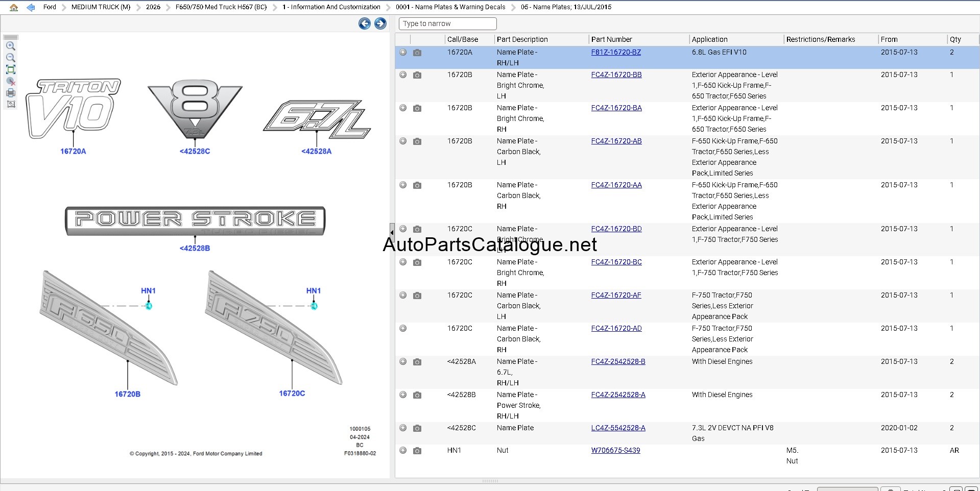Image resolution: width=980 pixels, height=491 pixels.
Task: Expand details for part FC4Z-16720-AB
Action: (403, 141)
